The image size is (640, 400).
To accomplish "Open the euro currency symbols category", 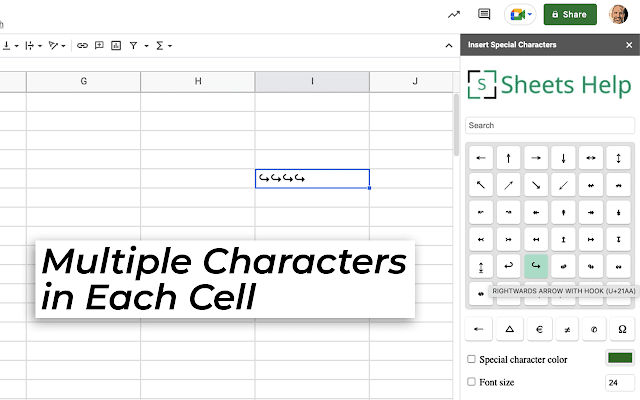I will pyautogui.click(x=539, y=329).
